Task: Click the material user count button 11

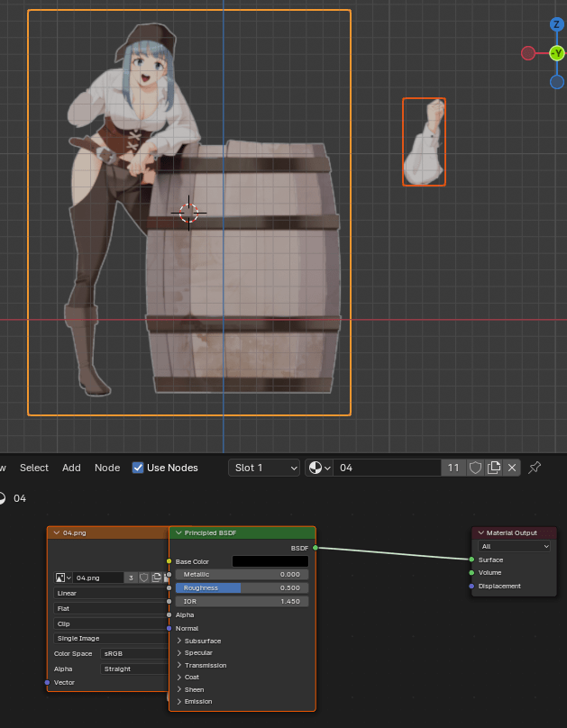Action: (x=453, y=468)
